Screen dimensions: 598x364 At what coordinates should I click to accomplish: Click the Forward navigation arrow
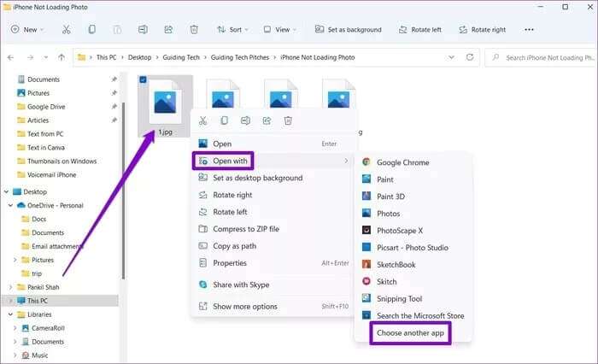coord(30,57)
